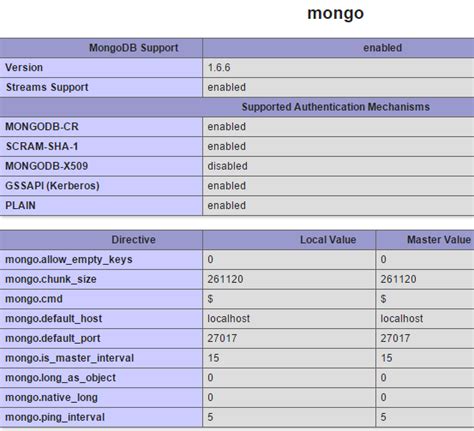Click local value 15 for is_master_interval

[x=213, y=358]
